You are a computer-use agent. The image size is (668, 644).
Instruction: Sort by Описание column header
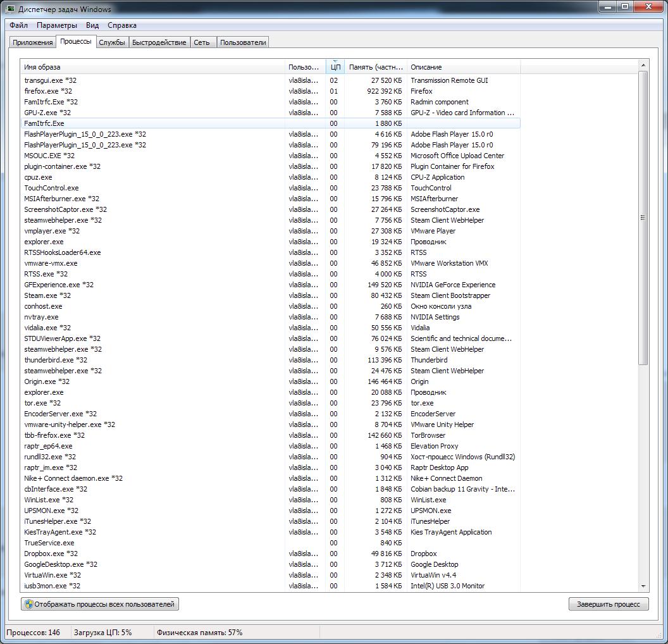464,67
